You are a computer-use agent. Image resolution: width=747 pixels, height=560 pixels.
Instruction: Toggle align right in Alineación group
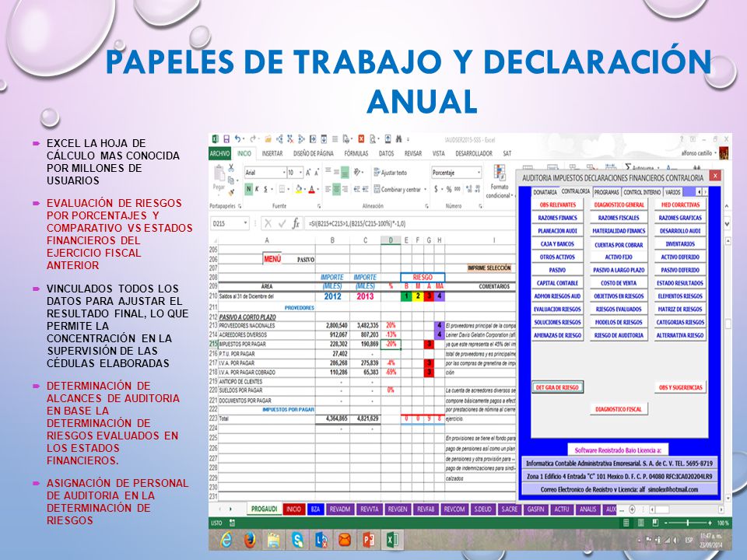[345, 189]
